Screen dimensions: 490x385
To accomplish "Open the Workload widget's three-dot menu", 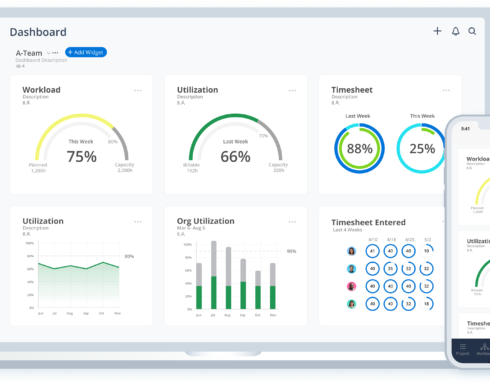I will [138, 90].
